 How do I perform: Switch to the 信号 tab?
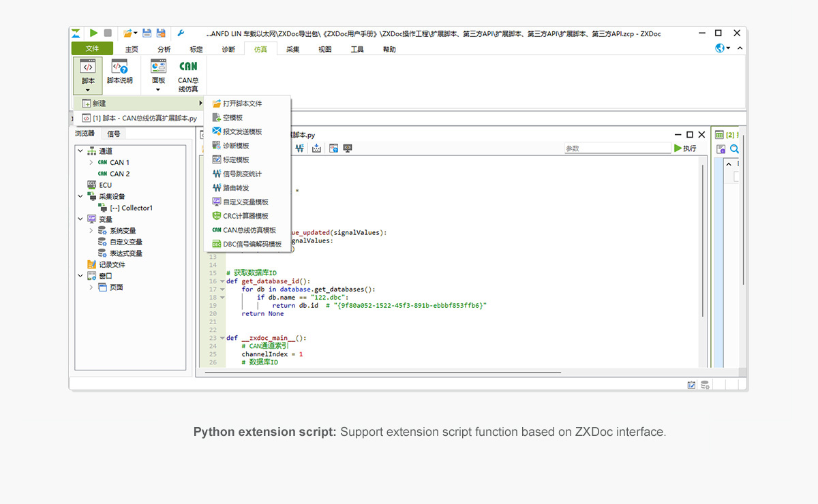tap(114, 133)
